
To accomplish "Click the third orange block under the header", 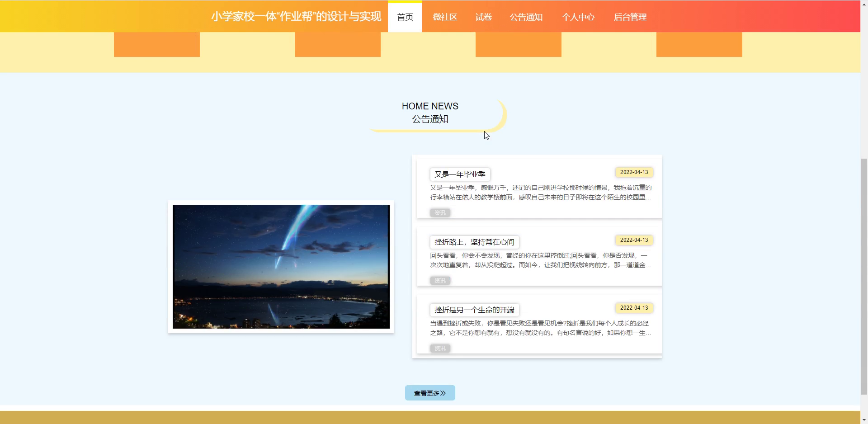I will click(519, 44).
